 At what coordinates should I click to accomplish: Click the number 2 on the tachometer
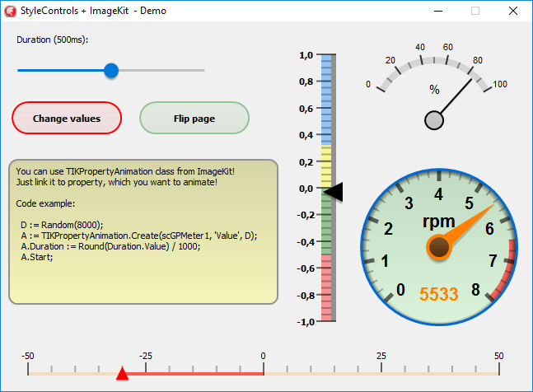pyautogui.click(x=388, y=229)
